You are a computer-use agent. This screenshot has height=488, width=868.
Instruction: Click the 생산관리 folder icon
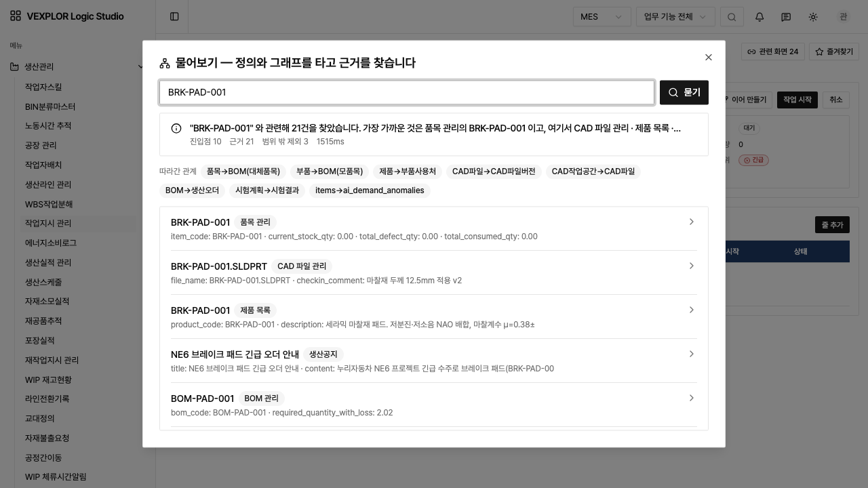pyautogui.click(x=14, y=66)
